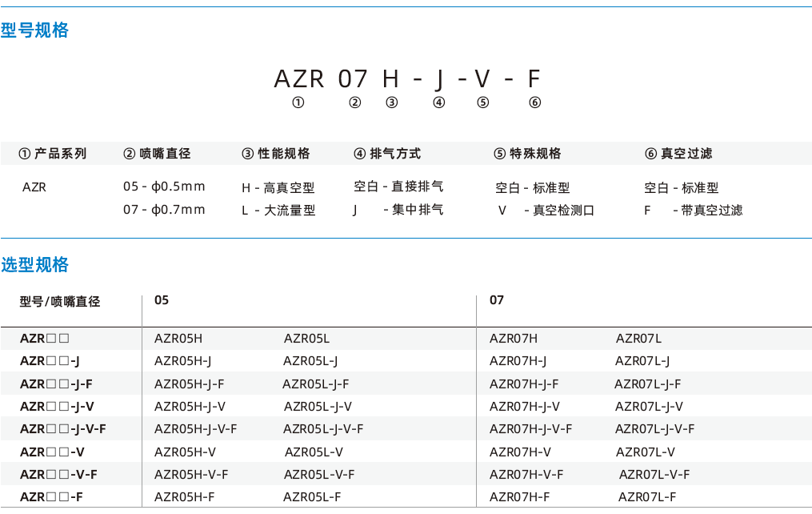Select model cell AZR05L-V-F
This screenshot has height=514, width=812.
tap(319, 475)
